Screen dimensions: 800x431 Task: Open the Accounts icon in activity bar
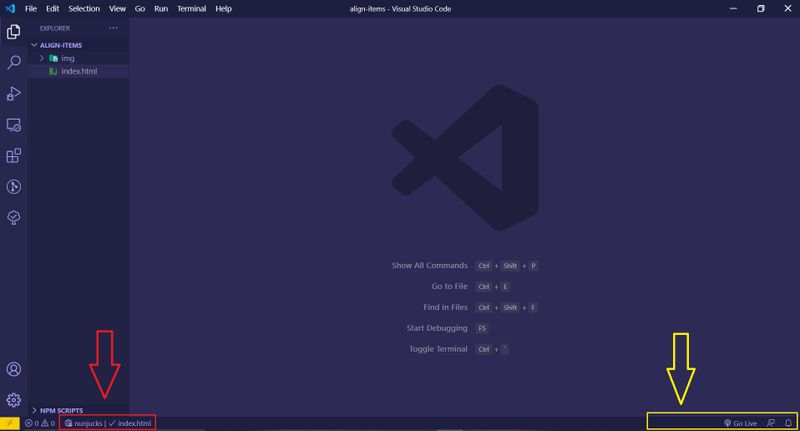pyautogui.click(x=14, y=370)
